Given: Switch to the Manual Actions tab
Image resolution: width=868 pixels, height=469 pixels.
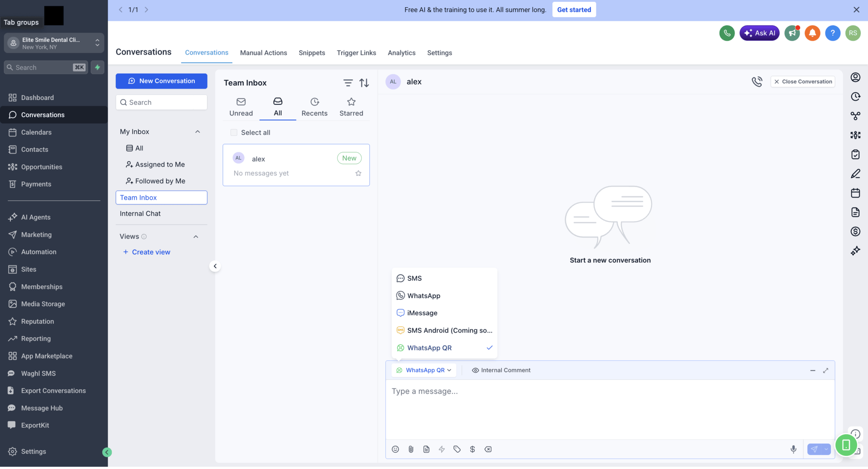Looking at the screenshot, I should click(263, 53).
